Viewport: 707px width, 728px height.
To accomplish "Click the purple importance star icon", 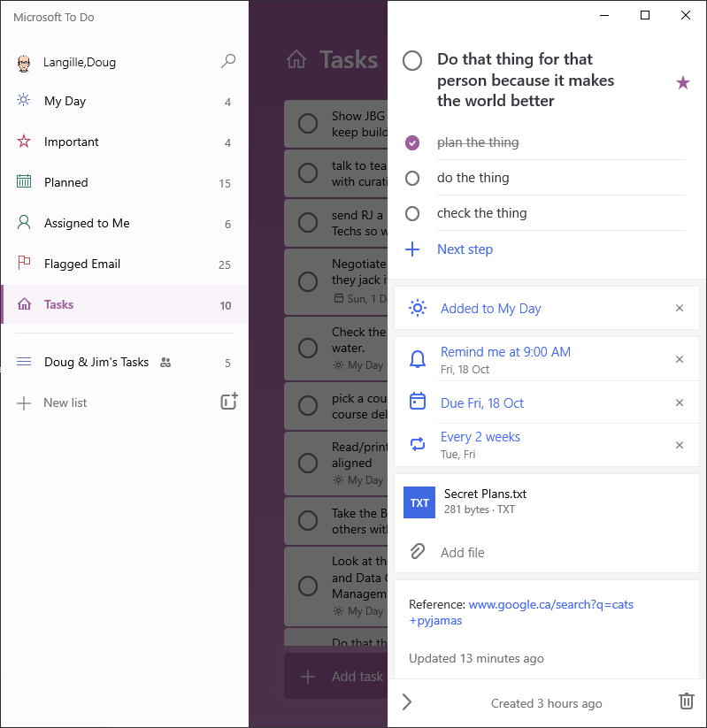I will (x=682, y=82).
